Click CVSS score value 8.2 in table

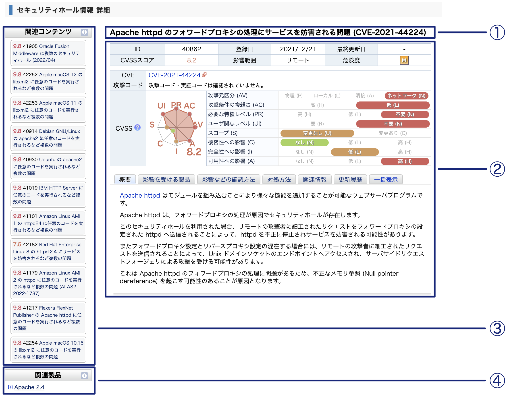[191, 60]
